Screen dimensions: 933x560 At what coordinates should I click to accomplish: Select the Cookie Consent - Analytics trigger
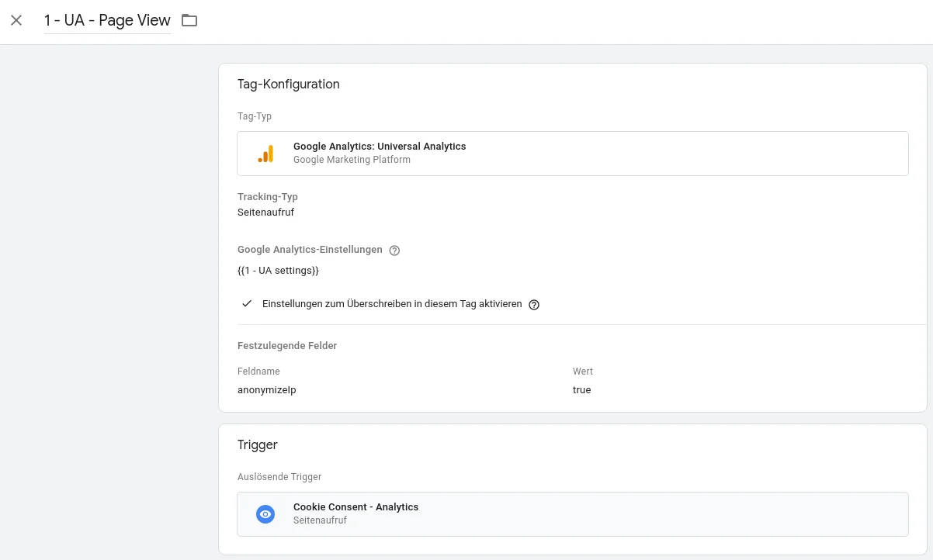[x=356, y=506]
